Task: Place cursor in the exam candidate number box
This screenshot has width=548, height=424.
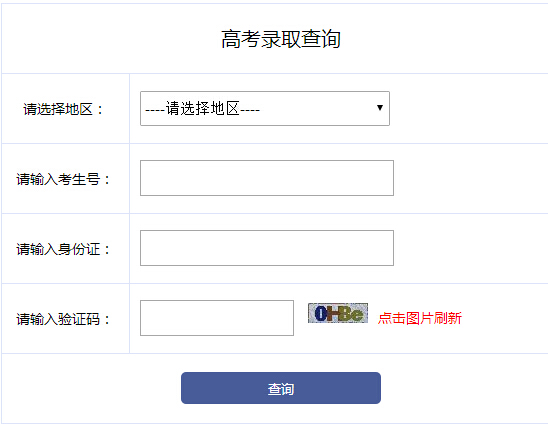Action: [x=267, y=178]
